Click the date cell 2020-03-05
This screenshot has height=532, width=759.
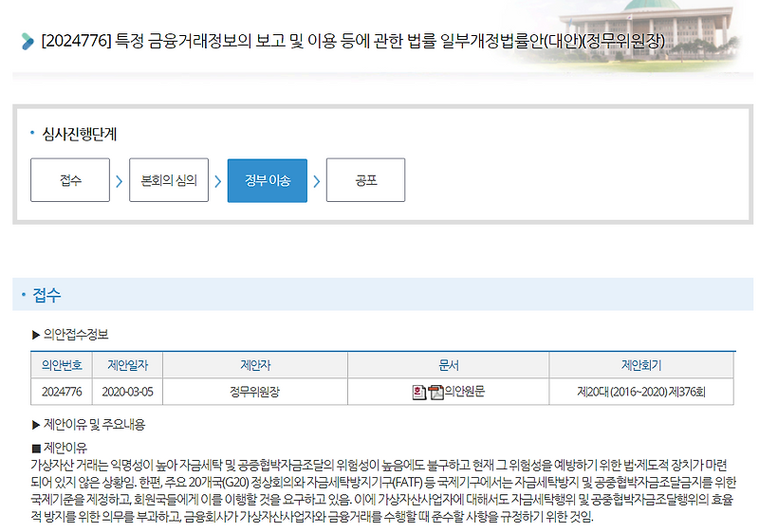(x=127, y=392)
